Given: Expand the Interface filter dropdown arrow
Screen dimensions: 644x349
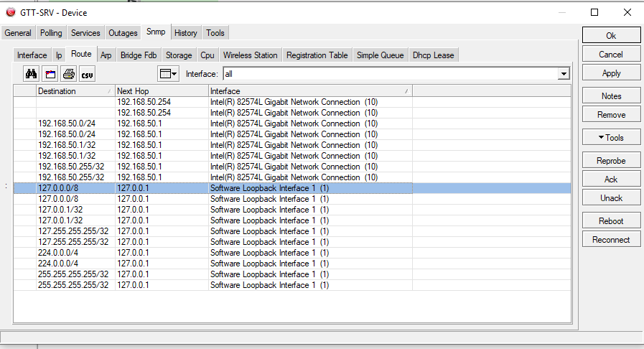Looking at the screenshot, I should tap(564, 74).
